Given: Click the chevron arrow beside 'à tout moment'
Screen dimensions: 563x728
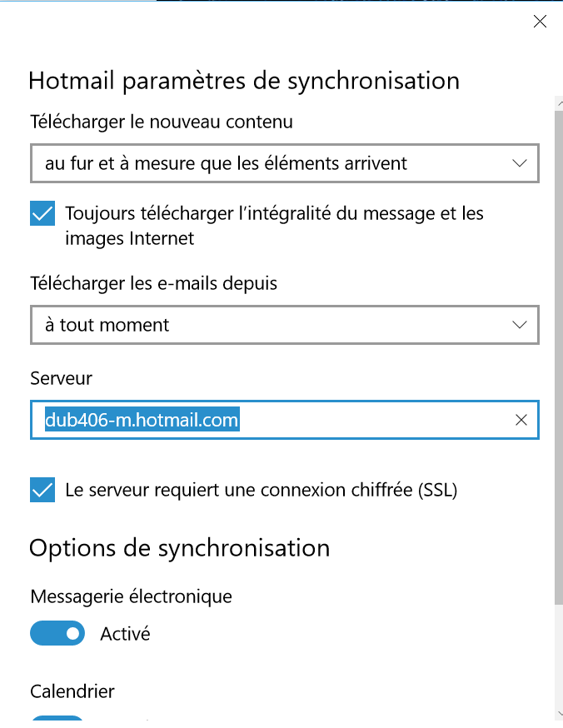Looking at the screenshot, I should click(x=520, y=325).
